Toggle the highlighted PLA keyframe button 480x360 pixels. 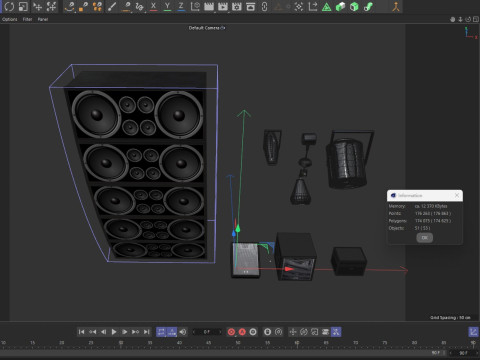(x=336, y=332)
